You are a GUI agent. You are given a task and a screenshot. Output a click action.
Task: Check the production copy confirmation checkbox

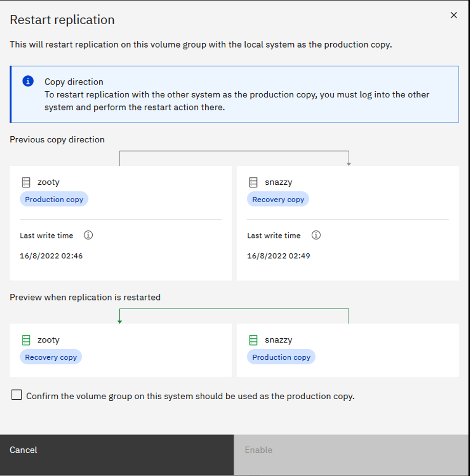click(16, 395)
